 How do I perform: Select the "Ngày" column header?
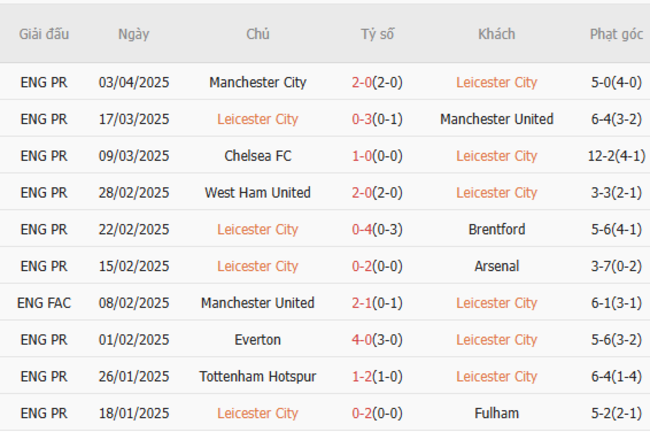click(133, 34)
